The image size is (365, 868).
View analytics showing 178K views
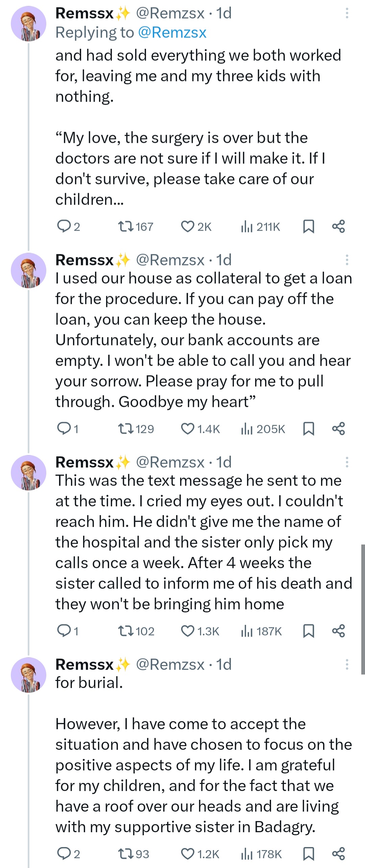[x=261, y=854]
